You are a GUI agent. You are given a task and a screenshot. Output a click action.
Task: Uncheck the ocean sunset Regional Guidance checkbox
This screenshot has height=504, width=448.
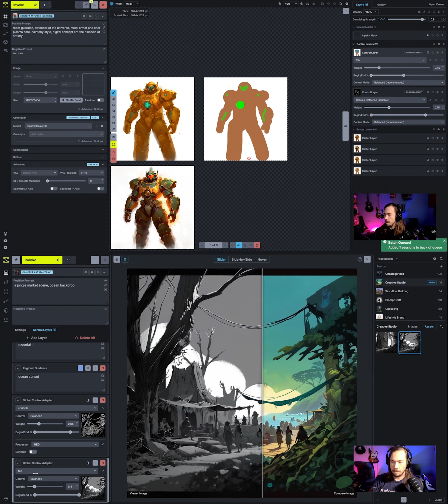point(18,368)
